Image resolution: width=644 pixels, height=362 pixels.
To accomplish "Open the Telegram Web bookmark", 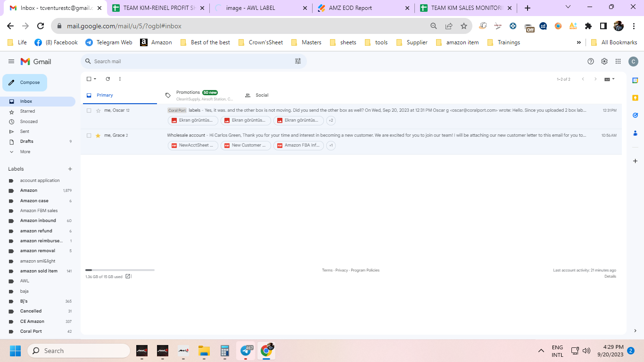I will (109, 42).
